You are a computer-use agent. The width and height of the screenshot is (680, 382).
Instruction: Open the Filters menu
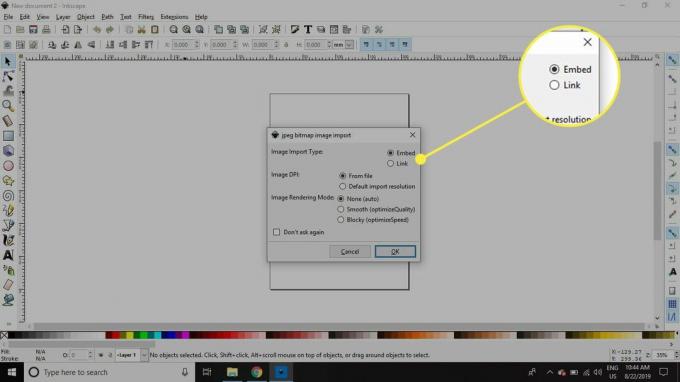tap(146, 17)
